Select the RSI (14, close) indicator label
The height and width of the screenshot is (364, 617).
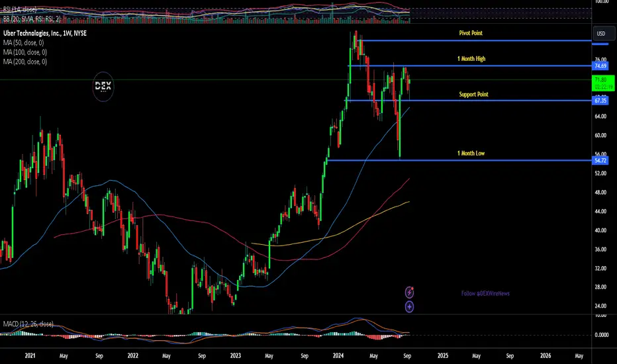point(20,9)
